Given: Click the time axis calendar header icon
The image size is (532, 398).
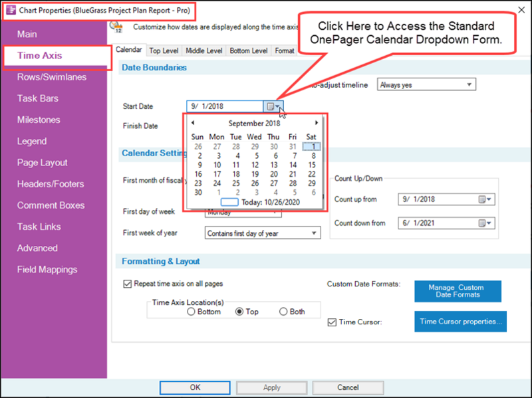Looking at the screenshot, I should pos(116,27).
